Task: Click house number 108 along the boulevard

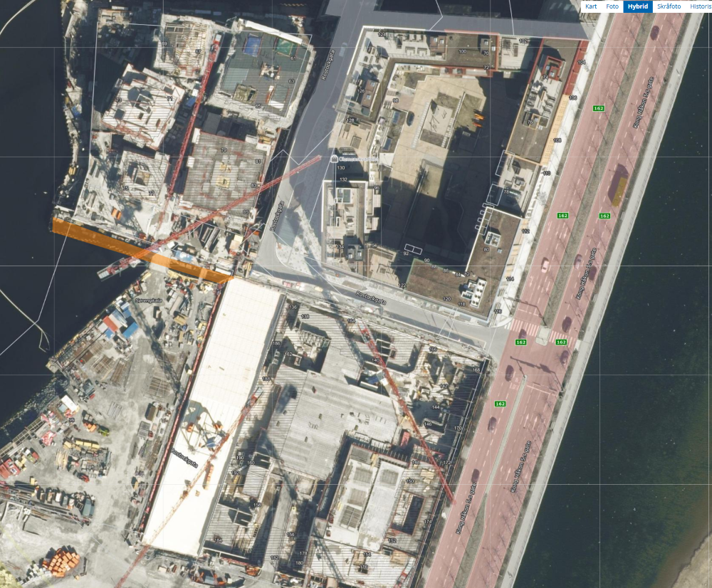Action: coord(557,140)
